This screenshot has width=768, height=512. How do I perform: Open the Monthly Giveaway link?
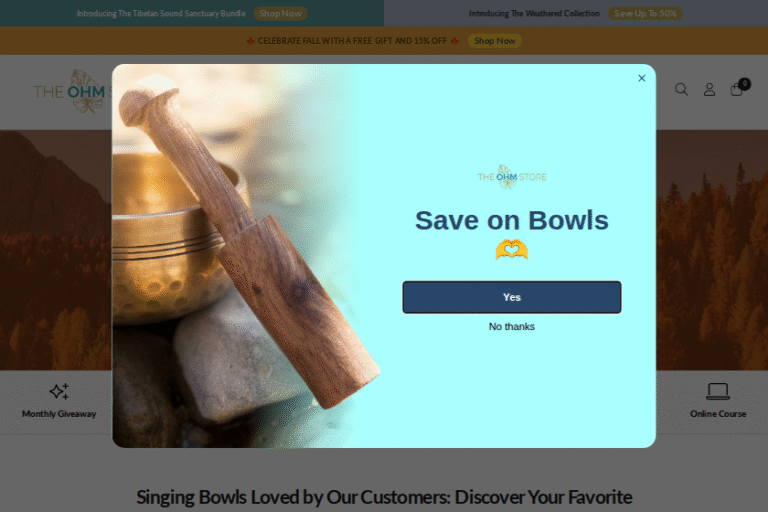(59, 414)
